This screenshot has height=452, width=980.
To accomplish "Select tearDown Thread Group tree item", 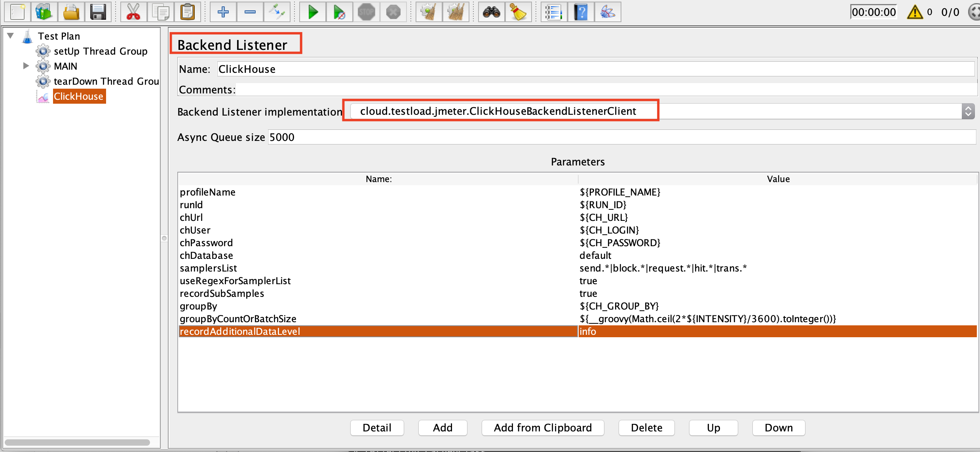I will click(106, 81).
